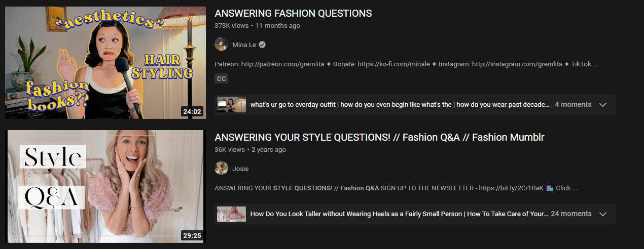The height and width of the screenshot is (249, 644).
Task: Click the CC closed captions badge
Action: (x=221, y=79)
